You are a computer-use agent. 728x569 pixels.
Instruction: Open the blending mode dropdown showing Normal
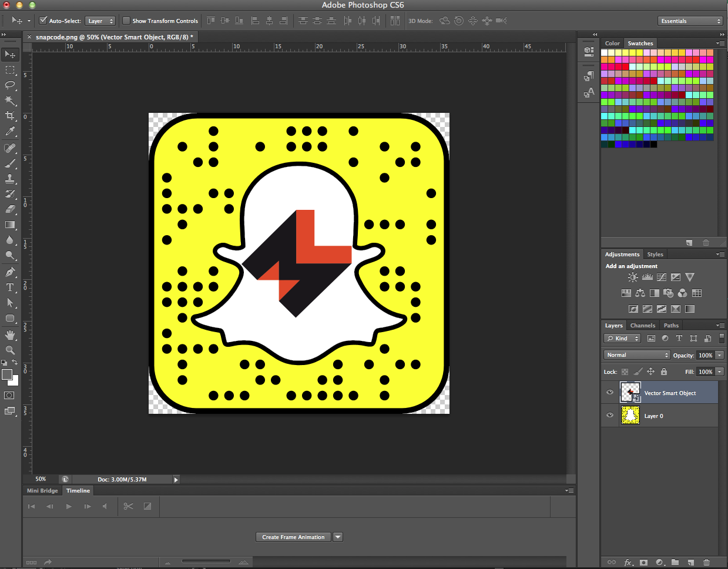click(x=636, y=354)
